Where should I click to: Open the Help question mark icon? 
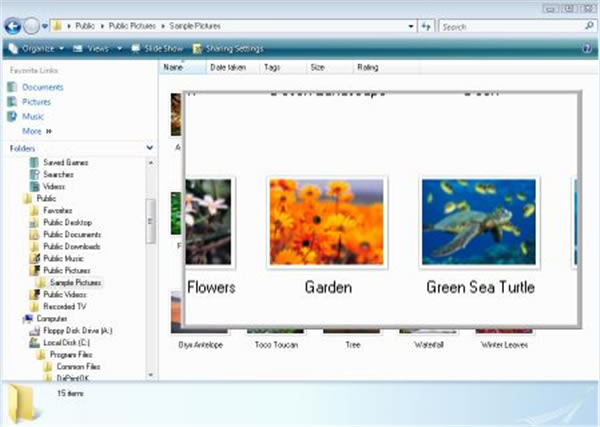587,48
